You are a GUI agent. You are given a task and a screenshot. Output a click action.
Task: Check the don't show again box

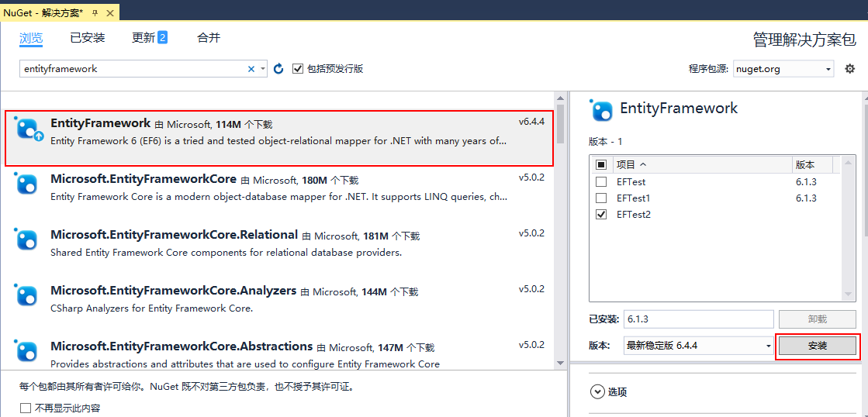click(26, 408)
